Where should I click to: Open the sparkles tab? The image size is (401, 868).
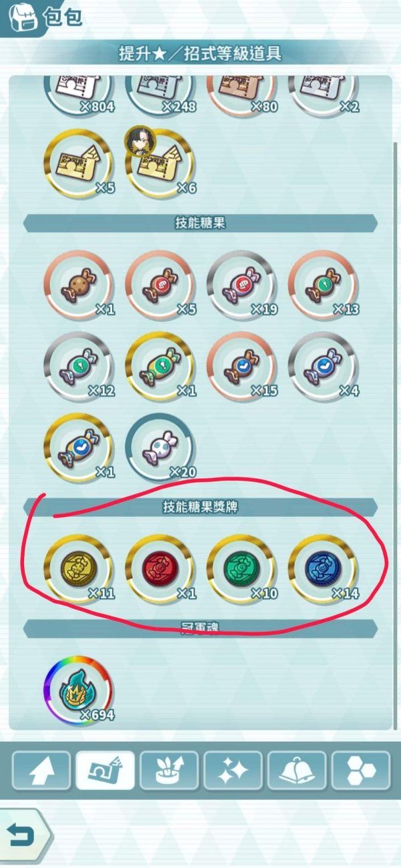(x=233, y=771)
